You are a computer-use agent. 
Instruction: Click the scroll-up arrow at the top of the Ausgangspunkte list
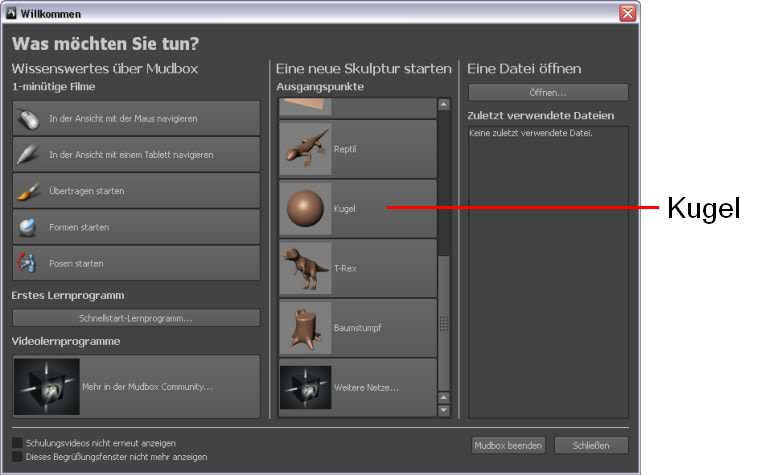444,104
